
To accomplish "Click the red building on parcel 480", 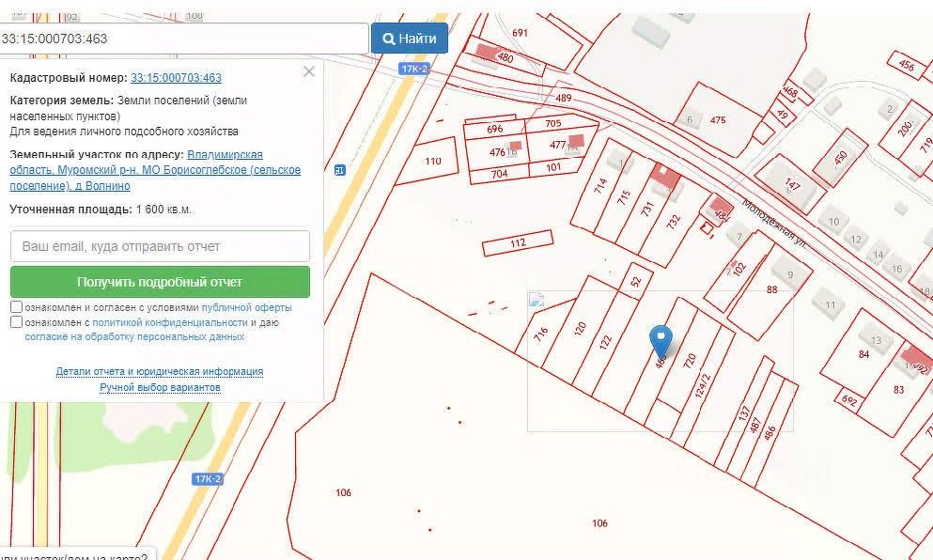I will pos(487,53).
